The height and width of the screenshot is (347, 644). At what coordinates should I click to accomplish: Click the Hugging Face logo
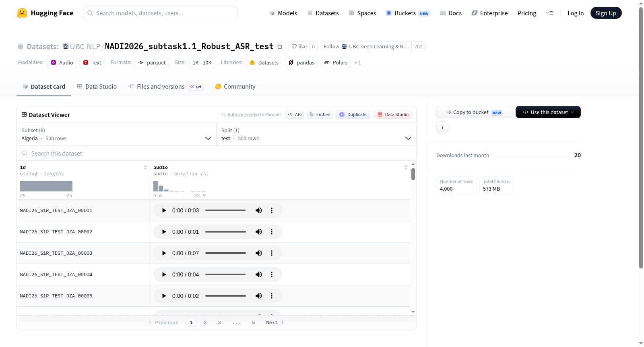click(45, 13)
